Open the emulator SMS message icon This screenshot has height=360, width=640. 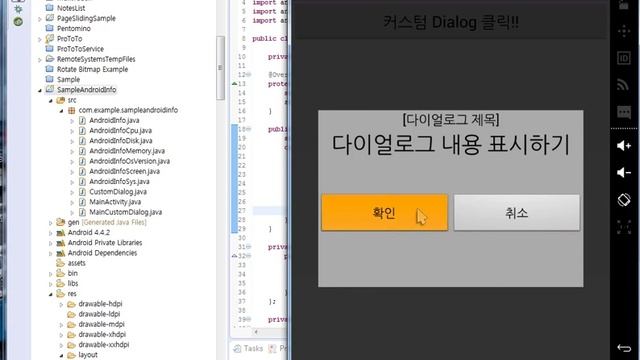click(624, 112)
